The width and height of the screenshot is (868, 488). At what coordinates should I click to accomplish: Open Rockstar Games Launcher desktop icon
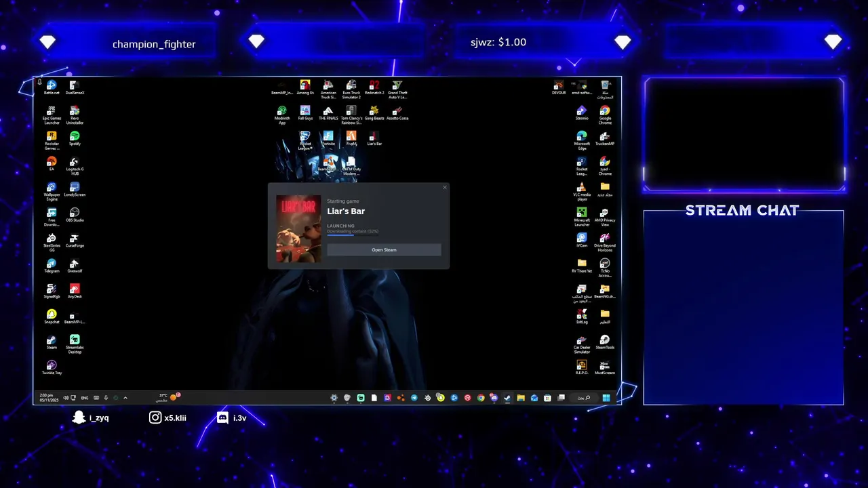point(52,140)
